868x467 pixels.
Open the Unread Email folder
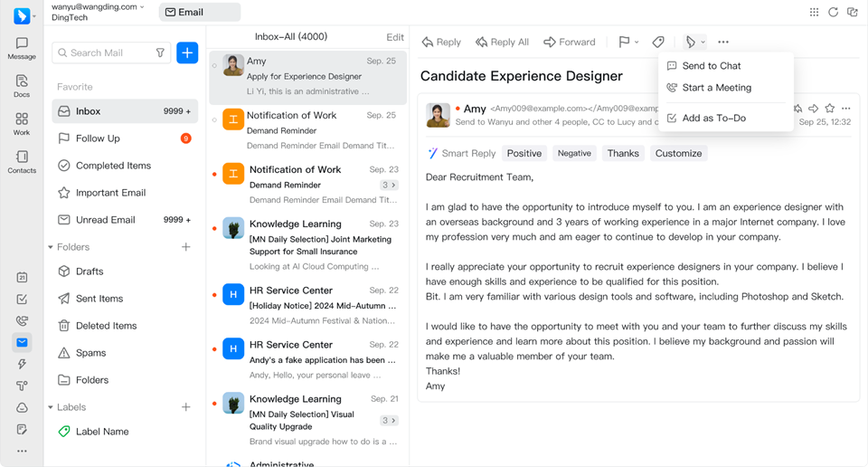(125, 220)
